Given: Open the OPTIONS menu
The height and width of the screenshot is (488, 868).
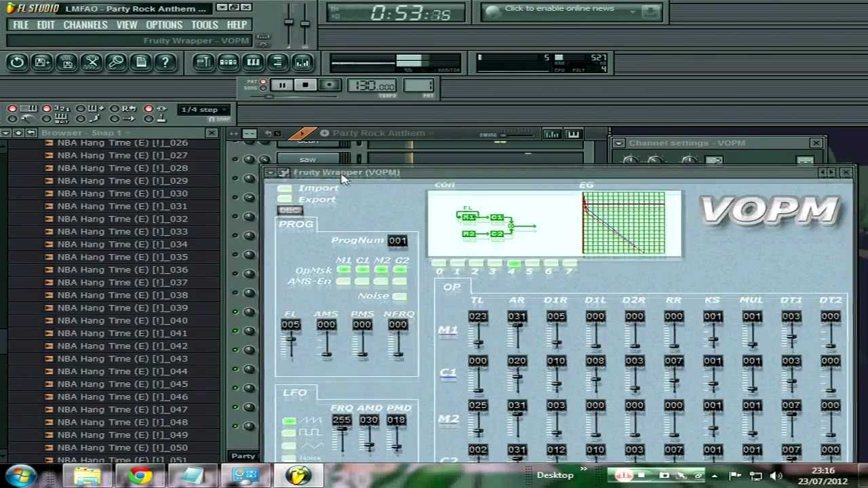Looking at the screenshot, I should pyautogui.click(x=164, y=24).
